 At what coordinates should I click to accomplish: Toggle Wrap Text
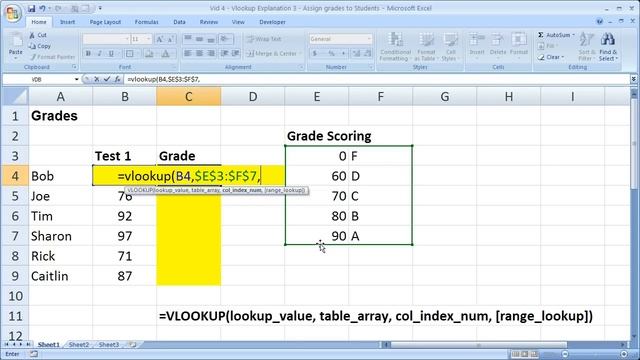[x=264, y=39]
